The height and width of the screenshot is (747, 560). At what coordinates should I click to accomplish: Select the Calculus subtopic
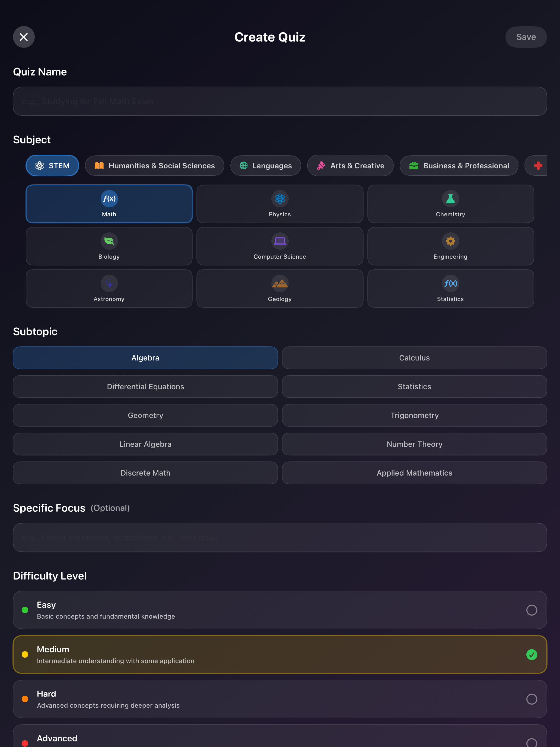coord(414,358)
